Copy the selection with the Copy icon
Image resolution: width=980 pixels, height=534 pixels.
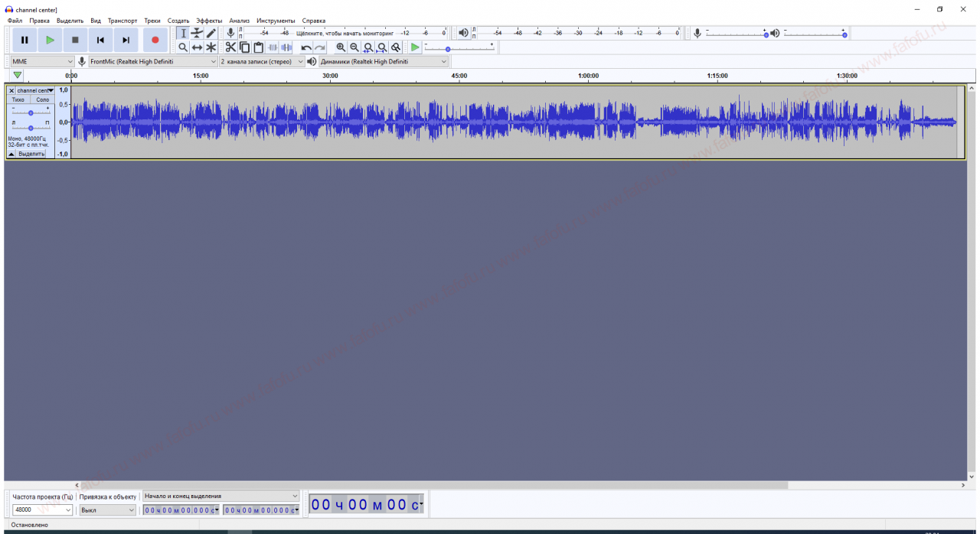(244, 47)
